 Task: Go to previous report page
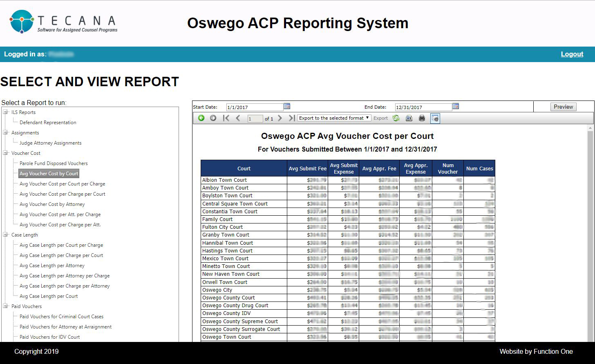pos(238,118)
